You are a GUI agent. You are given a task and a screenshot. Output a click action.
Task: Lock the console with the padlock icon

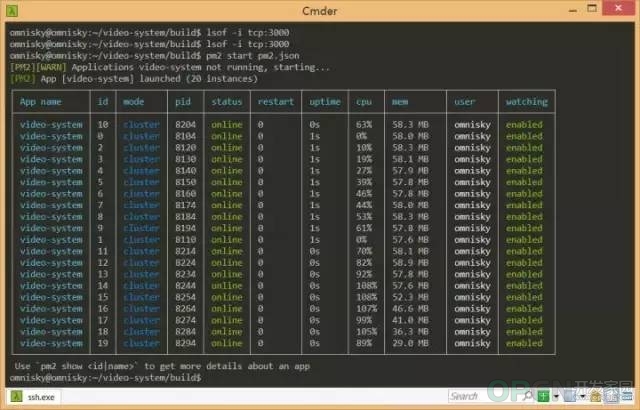596,397
